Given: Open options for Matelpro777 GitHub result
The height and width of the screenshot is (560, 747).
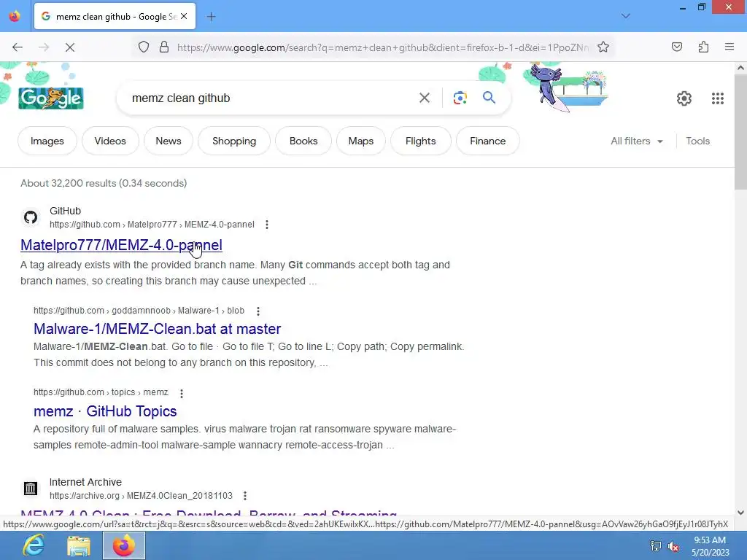Looking at the screenshot, I should click(267, 225).
